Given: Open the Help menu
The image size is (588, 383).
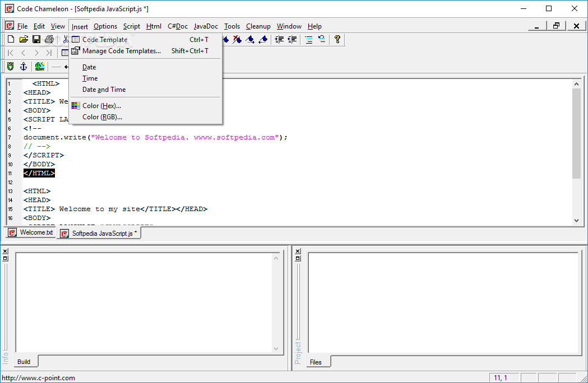Looking at the screenshot, I should (x=314, y=26).
